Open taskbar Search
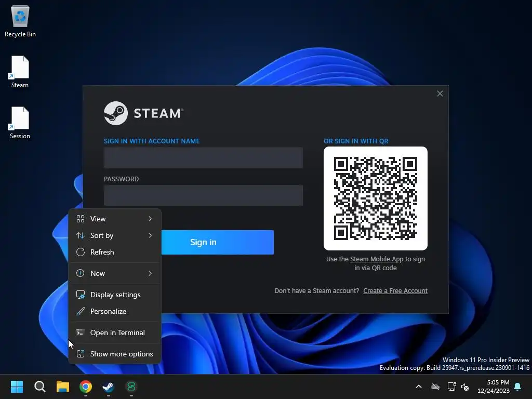This screenshot has width=532, height=399. 39,387
